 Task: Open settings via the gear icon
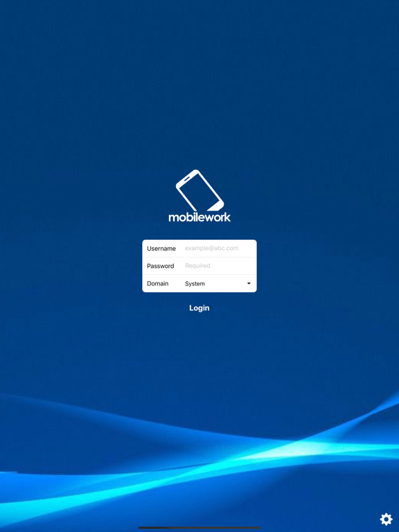386,519
